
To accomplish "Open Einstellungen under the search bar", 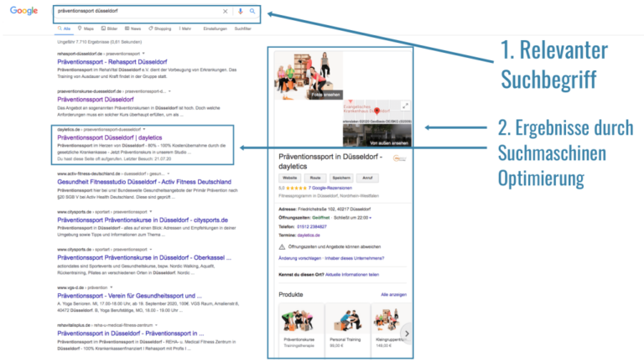I will tap(216, 28).
